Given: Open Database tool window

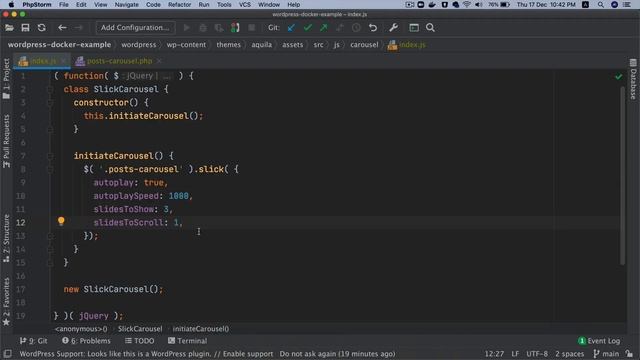Looking at the screenshot, I should [x=633, y=80].
